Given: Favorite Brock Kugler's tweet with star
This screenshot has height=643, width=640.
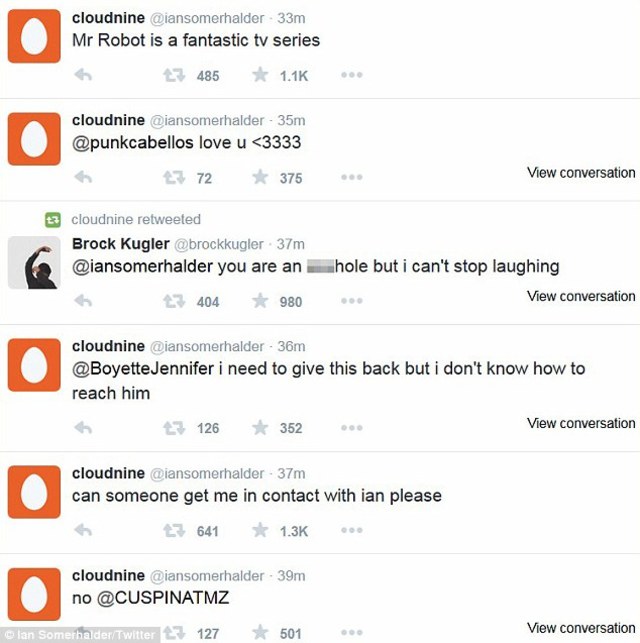Looking at the screenshot, I should [x=260, y=301].
